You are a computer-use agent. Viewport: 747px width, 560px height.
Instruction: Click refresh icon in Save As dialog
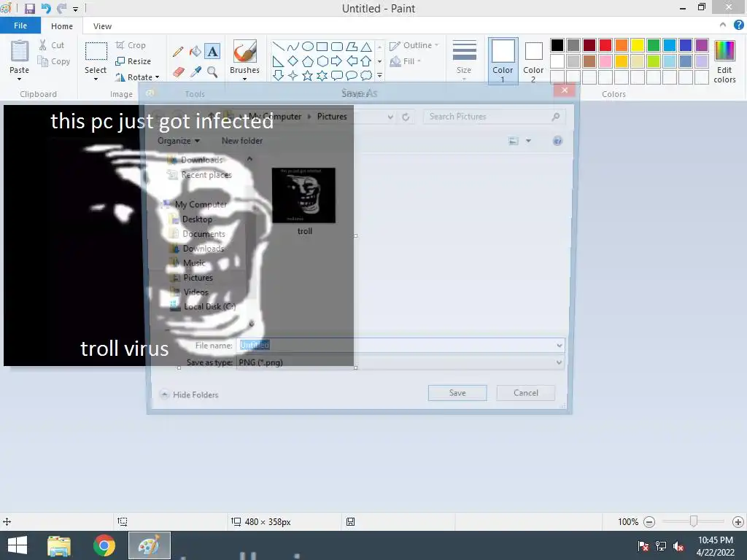(x=406, y=117)
